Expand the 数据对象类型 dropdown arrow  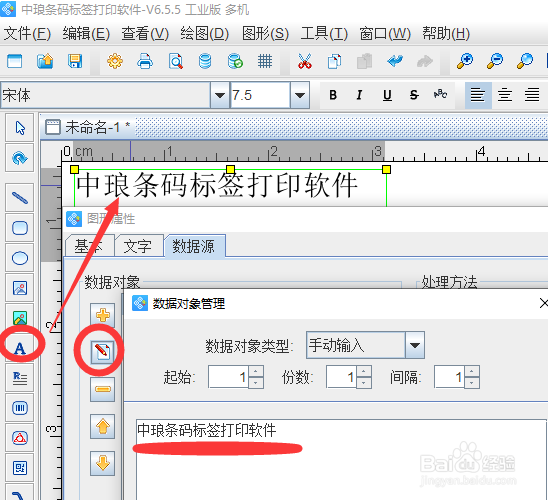pyautogui.click(x=415, y=345)
